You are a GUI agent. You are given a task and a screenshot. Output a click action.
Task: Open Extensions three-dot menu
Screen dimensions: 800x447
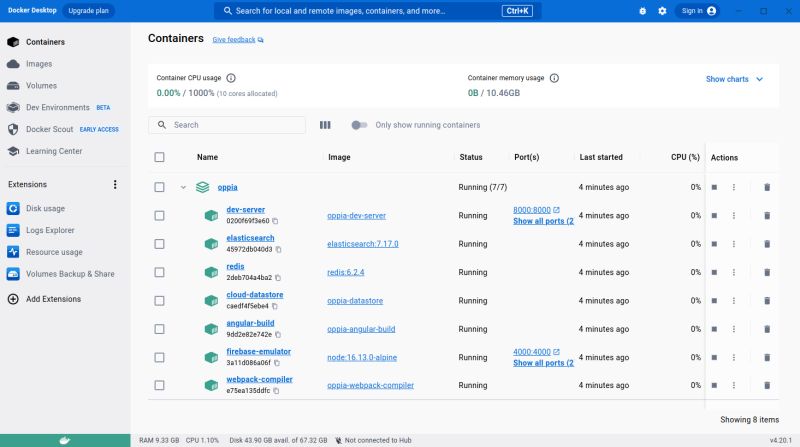[x=115, y=184]
